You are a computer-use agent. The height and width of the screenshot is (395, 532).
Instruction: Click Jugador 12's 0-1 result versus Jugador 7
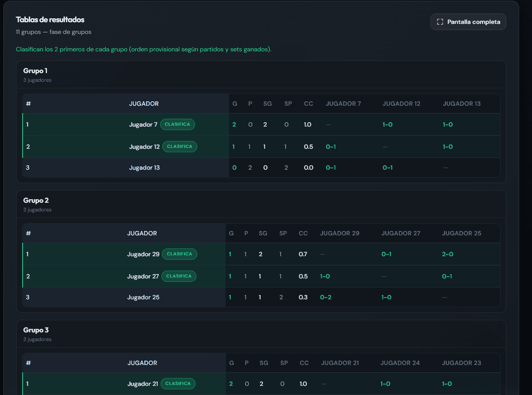tap(331, 147)
